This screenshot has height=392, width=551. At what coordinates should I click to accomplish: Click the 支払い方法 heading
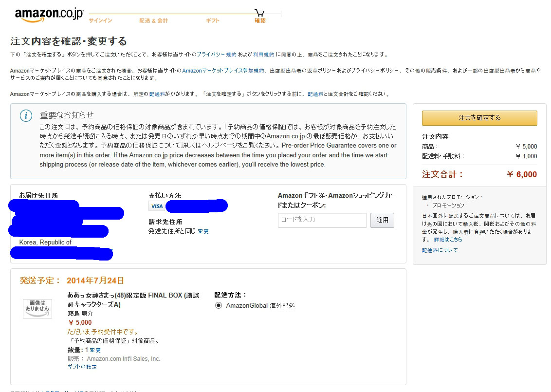coord(165,195)
